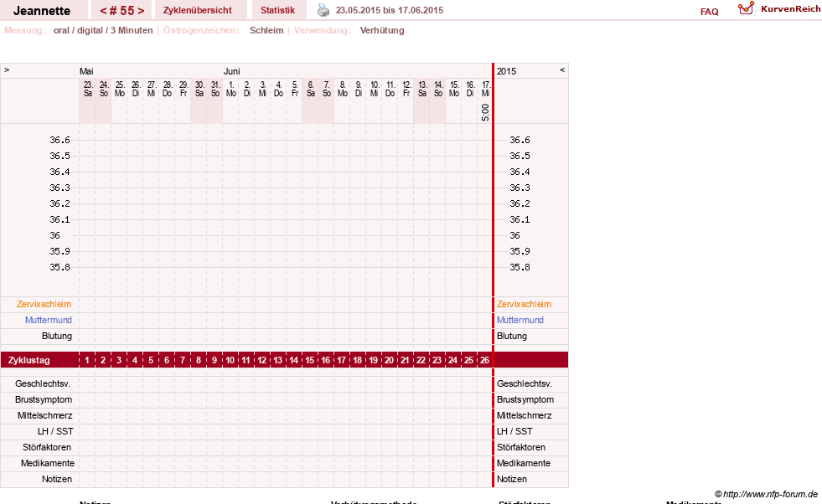Viewport: 822px width, 504px height.
Task: Click the right 35.8 temperature label
Action: click(x=520, y=267)
